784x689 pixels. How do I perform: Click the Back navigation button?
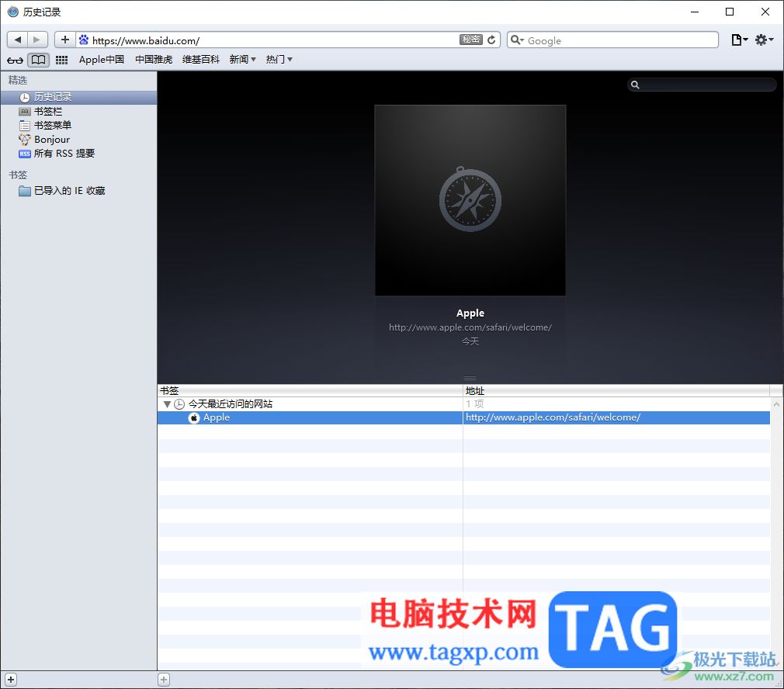click(17, 40)
